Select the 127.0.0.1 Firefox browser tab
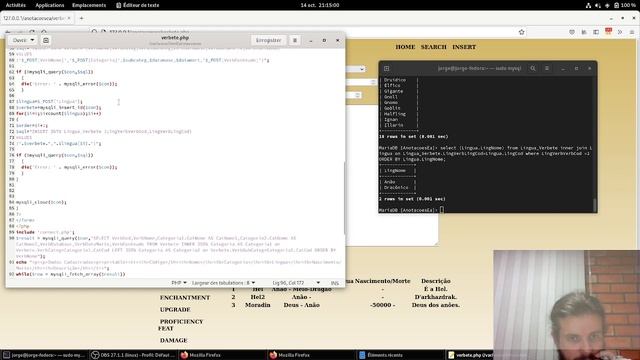 point(37,18)
